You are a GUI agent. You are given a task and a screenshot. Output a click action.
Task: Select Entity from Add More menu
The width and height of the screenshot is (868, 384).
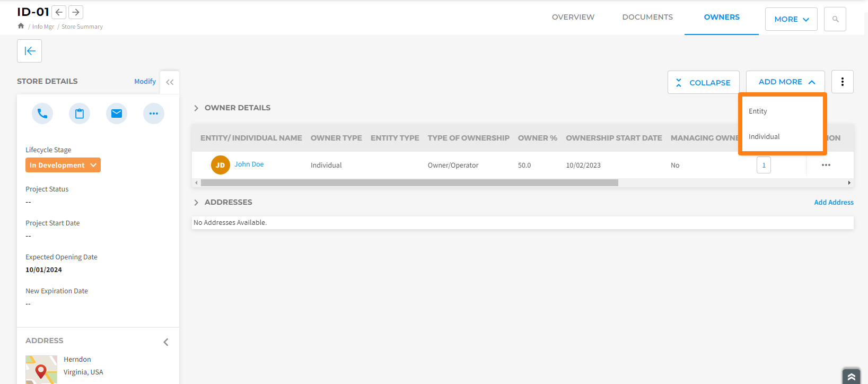click(x=758, y=111)
